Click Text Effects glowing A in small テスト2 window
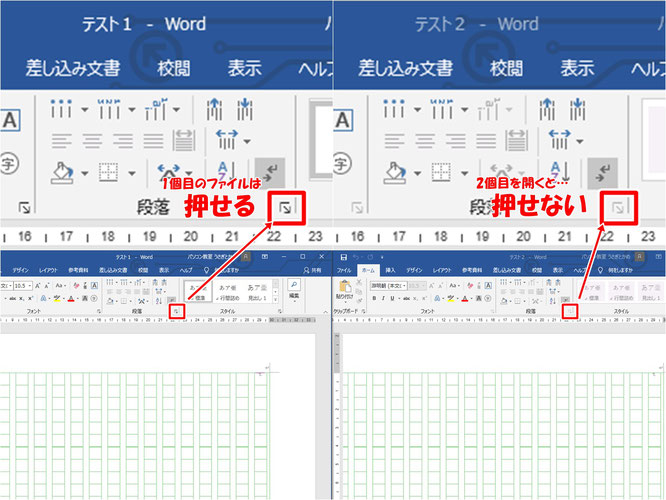This screenshot has width=666, height=500. coord(437,299)
